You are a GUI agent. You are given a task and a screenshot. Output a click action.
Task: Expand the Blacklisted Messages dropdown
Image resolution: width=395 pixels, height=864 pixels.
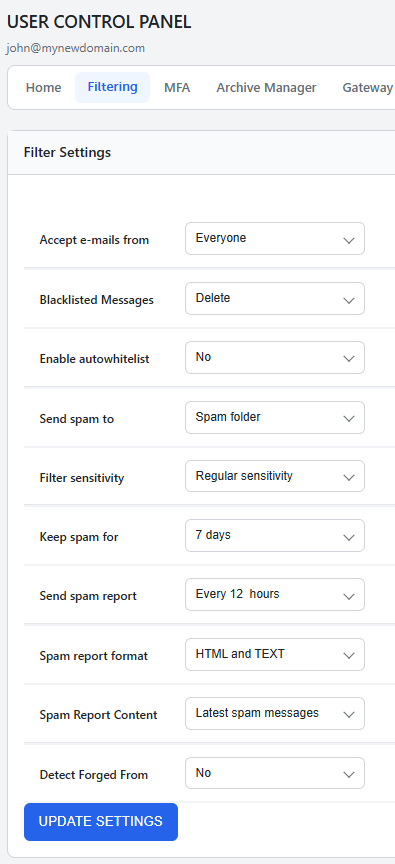(x=274, y=299)
